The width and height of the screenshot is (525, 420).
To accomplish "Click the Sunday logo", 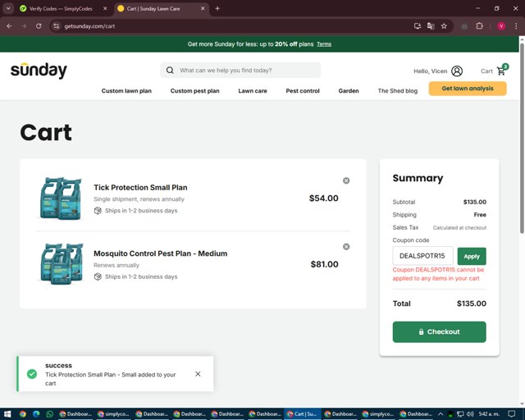I will [39, 71].
